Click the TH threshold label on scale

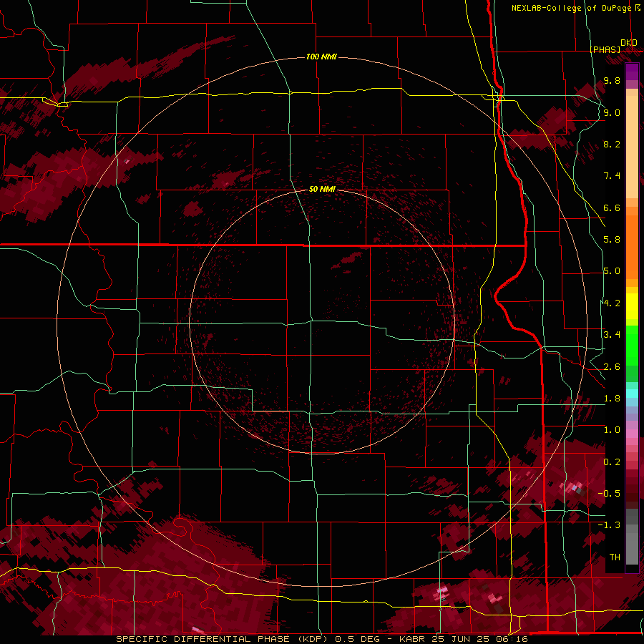click(x=615, y=557)
